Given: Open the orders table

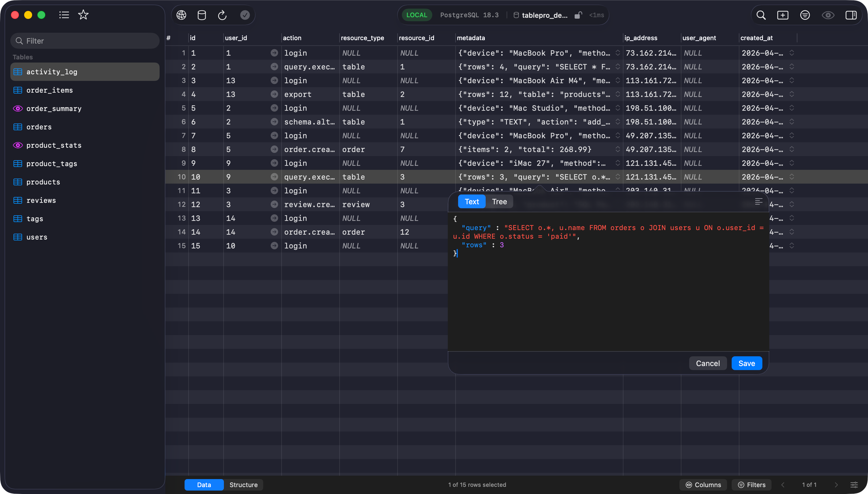Looking at the screenshot, I should coord(85,127).
